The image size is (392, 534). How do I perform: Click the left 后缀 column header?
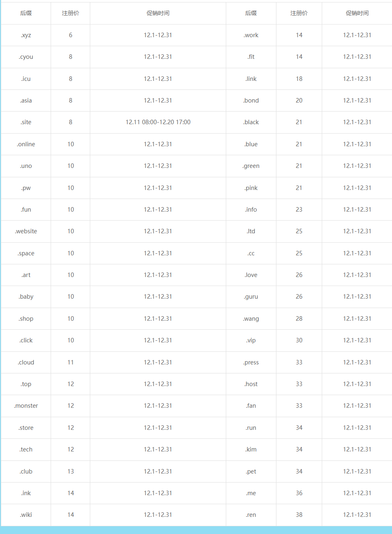(x=26, y=13)
